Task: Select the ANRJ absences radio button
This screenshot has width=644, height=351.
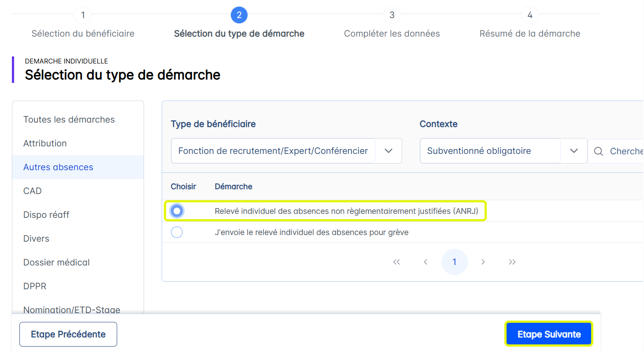Action: tap(177, 211)
